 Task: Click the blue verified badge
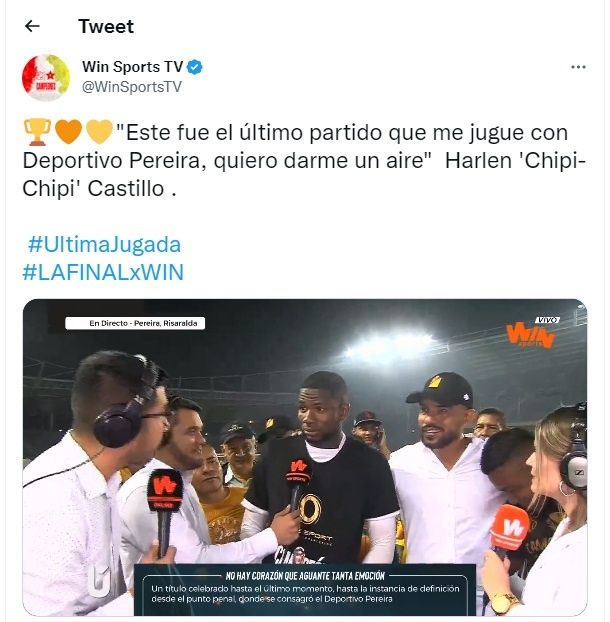click(194, 67)
